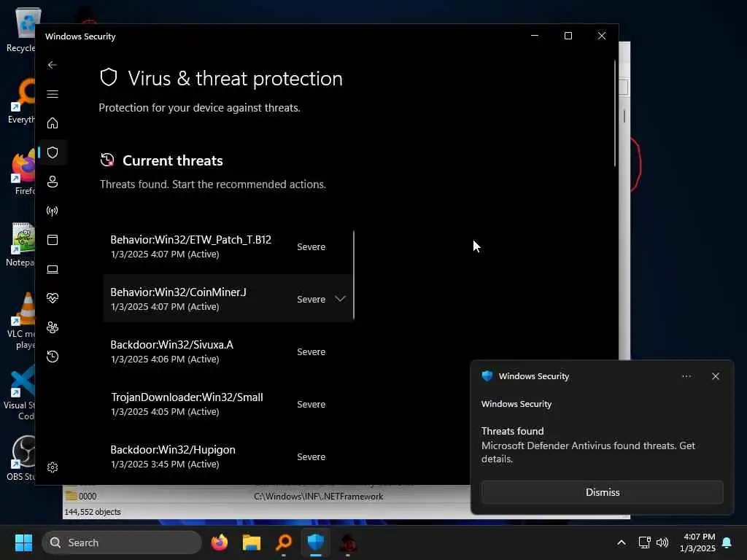This screenshot has height=560, width=747.
Task: Open the dark red app in taskbar
Action: 348,542
